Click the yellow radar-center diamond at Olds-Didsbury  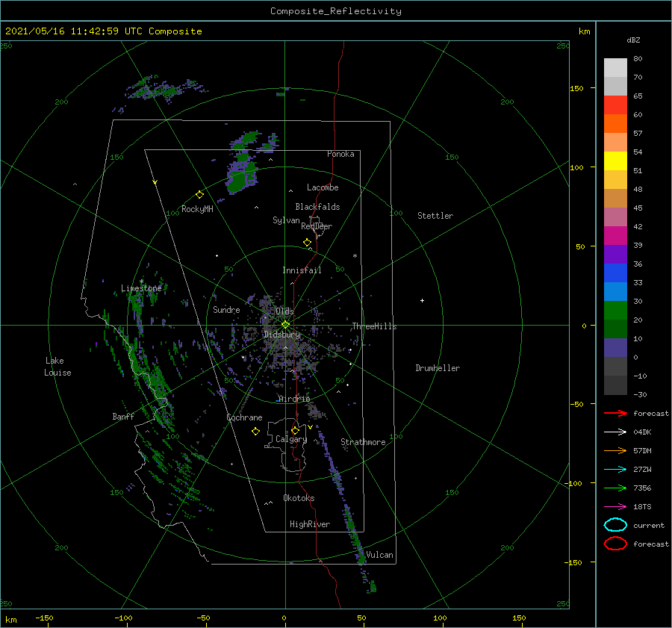(x=285, y=325)
